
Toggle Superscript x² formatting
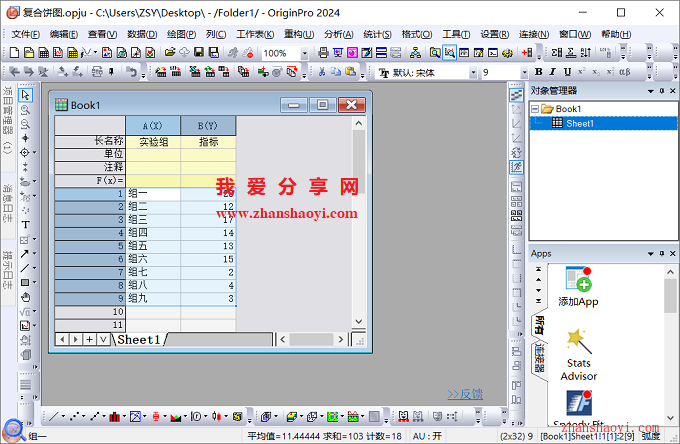pos(582,72)
